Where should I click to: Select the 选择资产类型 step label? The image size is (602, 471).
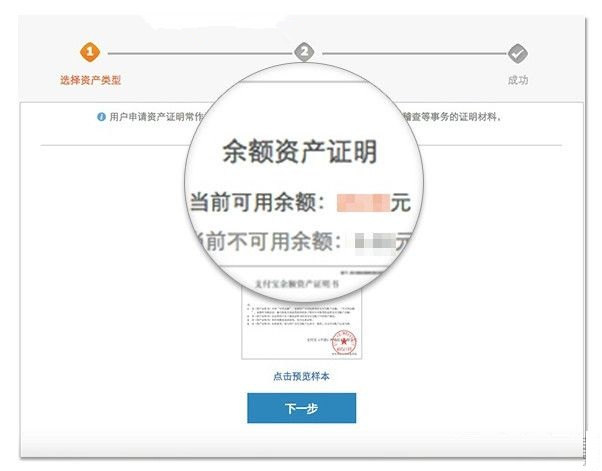point(91,80)
